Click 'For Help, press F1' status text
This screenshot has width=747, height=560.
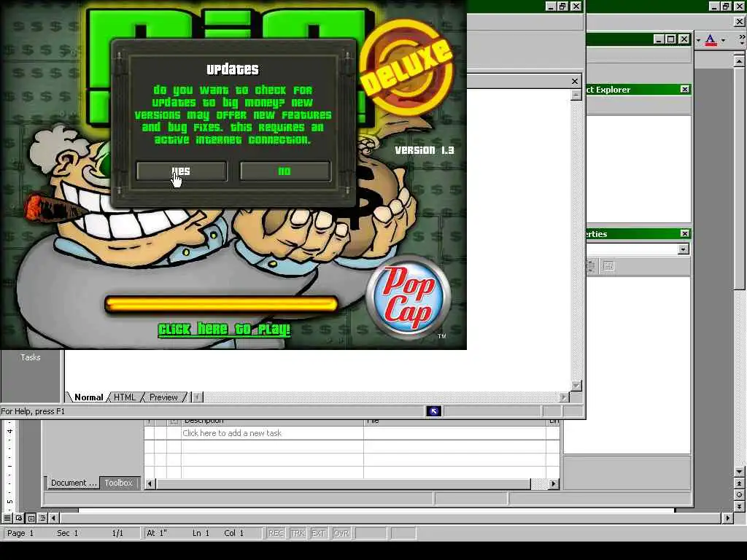click(32, 411)
